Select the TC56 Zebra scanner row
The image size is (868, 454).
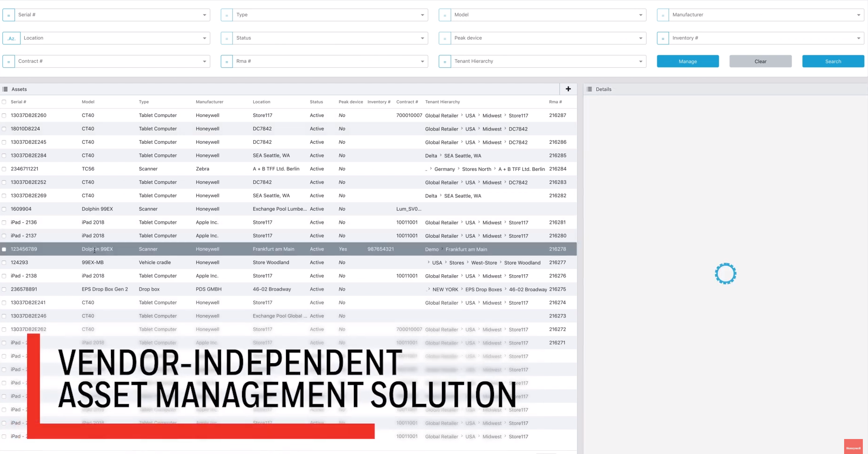click(288, 169)
